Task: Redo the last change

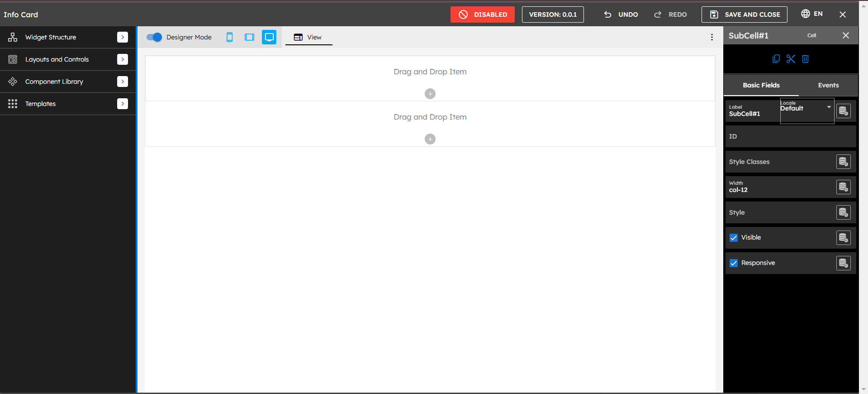Action: pos(671,14)
